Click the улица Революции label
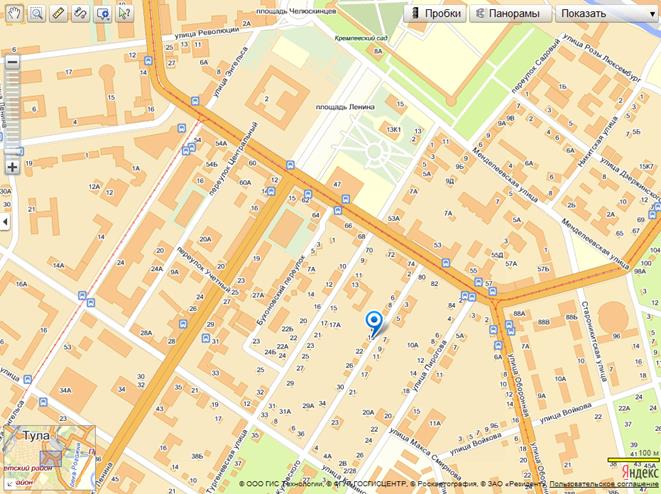The image size is (661, 494). pyautogui.click(x=206, y=33)
